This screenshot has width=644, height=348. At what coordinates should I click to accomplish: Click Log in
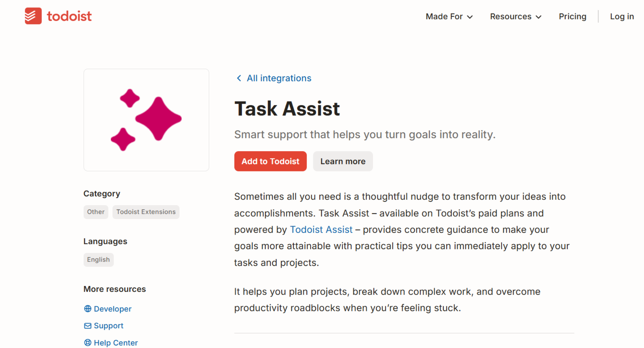click(622, 16)
